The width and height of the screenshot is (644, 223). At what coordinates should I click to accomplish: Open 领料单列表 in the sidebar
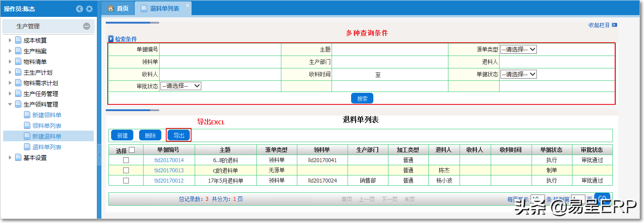point(47,126)
